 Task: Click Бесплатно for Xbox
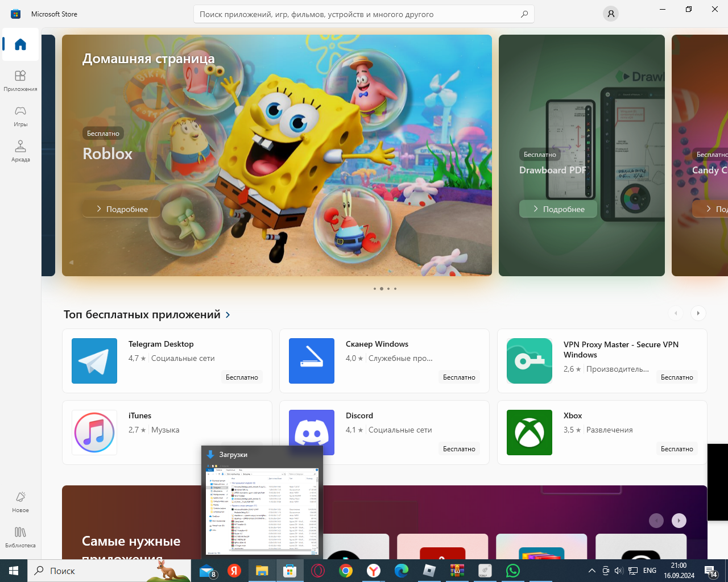(677, 449)
